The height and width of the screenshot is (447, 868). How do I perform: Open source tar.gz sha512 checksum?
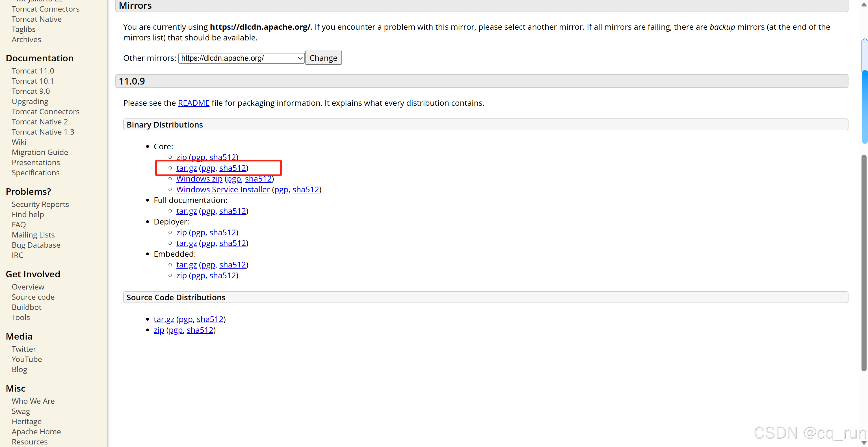coord(210,319)
